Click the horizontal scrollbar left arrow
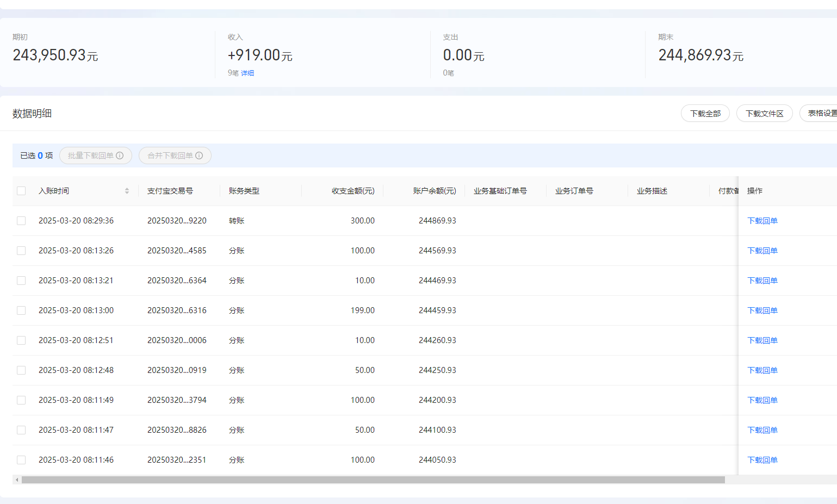The height and width of the screenshot is (504, 837). pyautogui.click(x=17, y=480)
